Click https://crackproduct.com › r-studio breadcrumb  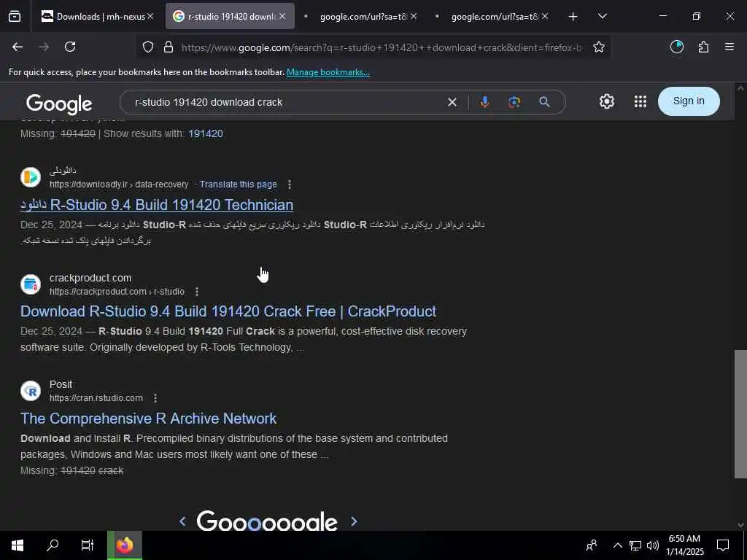[117, 292]
